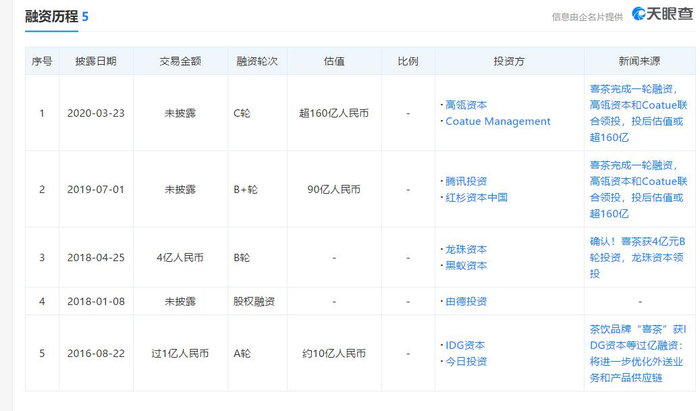This screenshot has width=700, height=411.
Task: Open the 红杉资本中国 investor link
Action: tap(476, 197)
